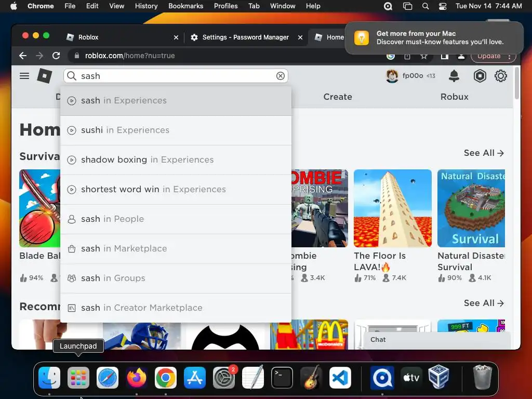Click the search magnifier icon in Roblox search bar
The width and height of the screenshot is (532, 399).
pos(71,76)
